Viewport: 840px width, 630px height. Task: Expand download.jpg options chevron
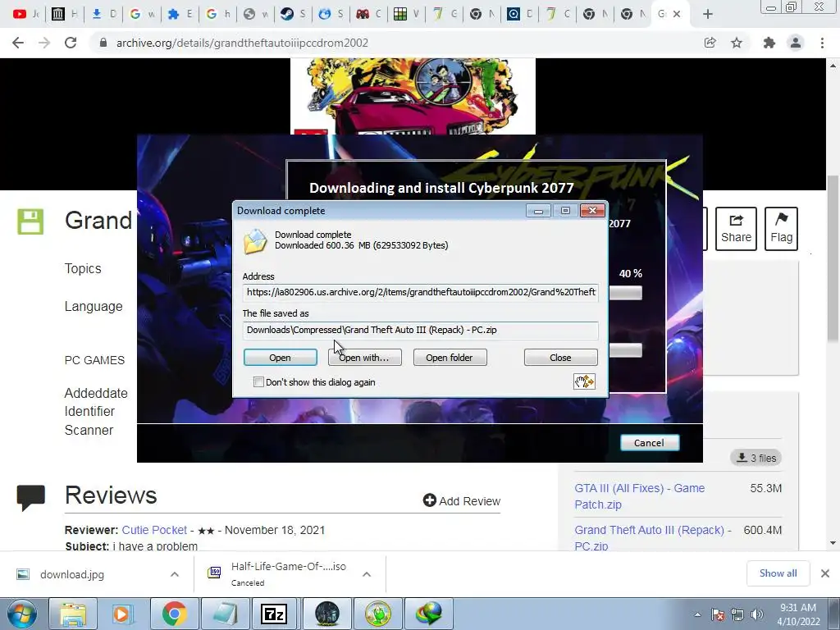175,574
